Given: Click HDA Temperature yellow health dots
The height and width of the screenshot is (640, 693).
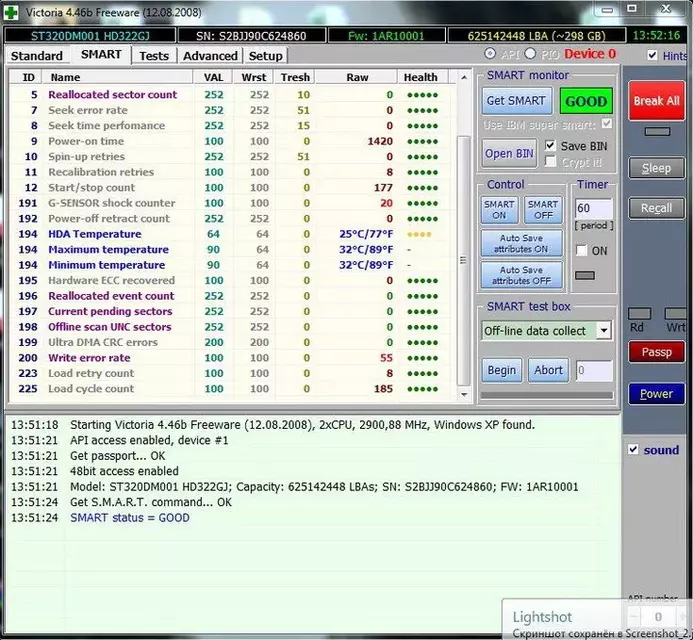Looking at the screenshot, I should coord(419,234).
